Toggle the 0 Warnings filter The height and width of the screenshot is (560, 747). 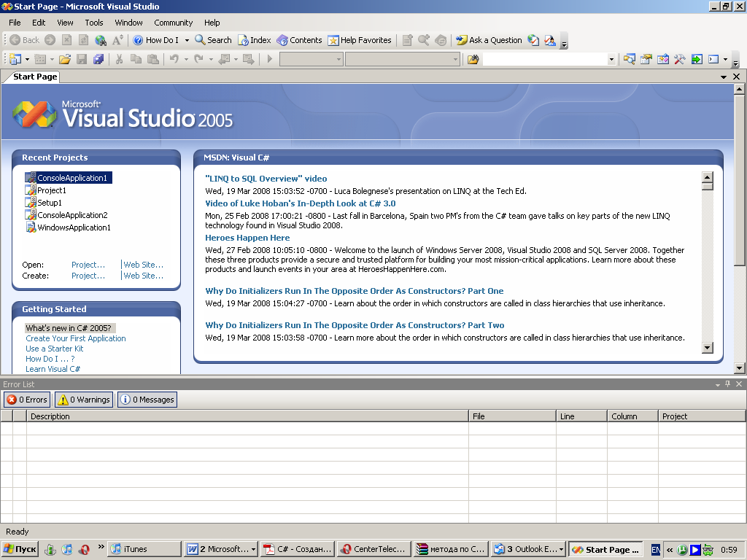[x=83, y=400]
